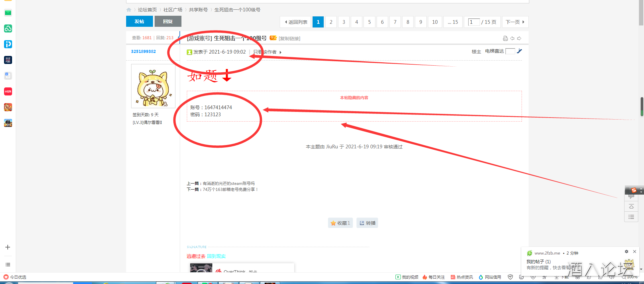Go to page 2

click(x=331, y=22)
